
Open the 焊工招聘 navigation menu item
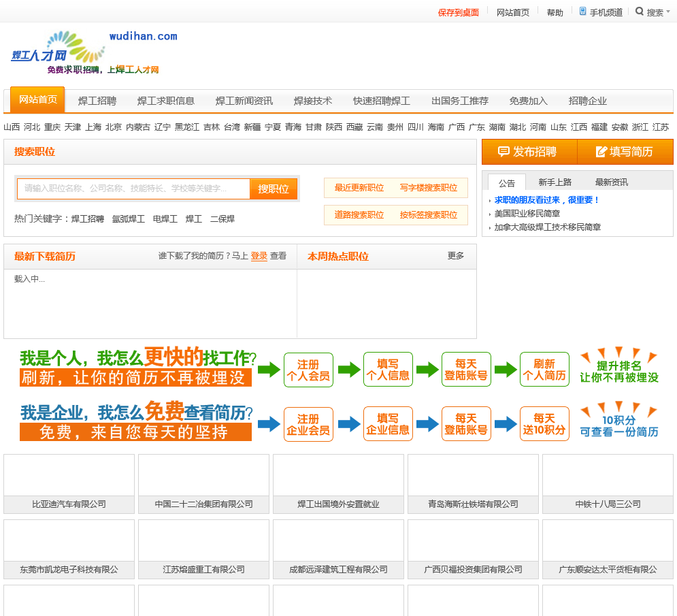pos(97,101)
